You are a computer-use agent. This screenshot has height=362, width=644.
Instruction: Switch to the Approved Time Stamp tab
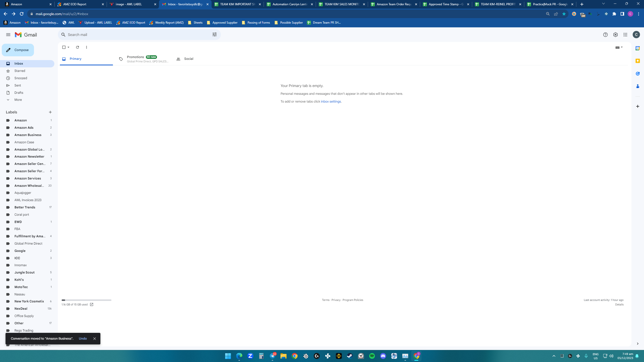pyautogui.click(x=446, y=4)
